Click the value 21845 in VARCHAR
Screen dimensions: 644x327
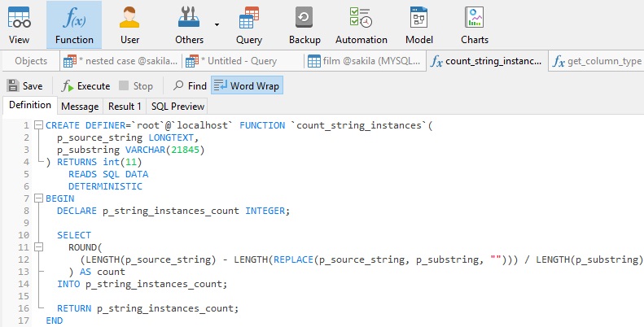(186, 150)
